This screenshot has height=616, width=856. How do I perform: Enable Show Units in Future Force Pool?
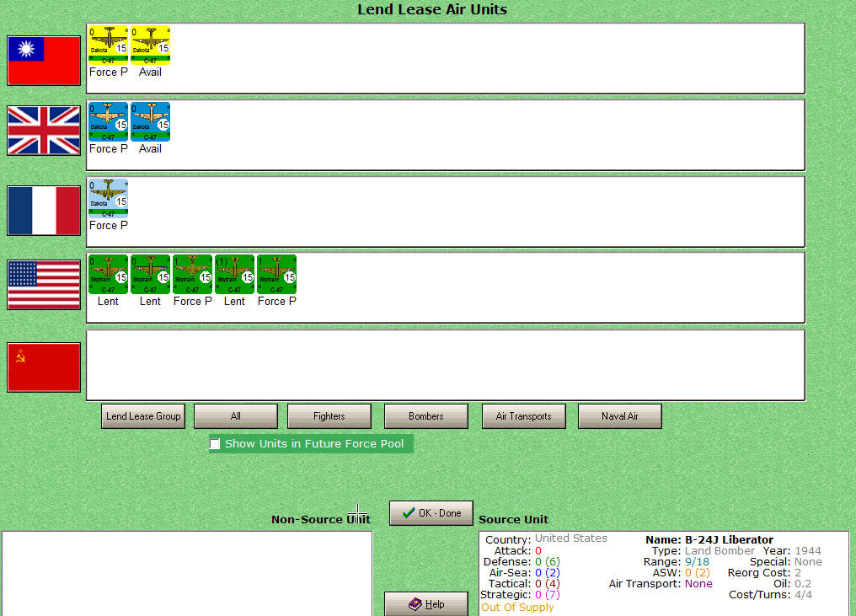point(215,444)
